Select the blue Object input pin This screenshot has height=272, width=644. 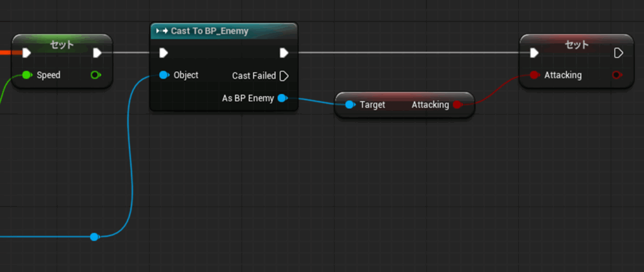click(164, 75)
